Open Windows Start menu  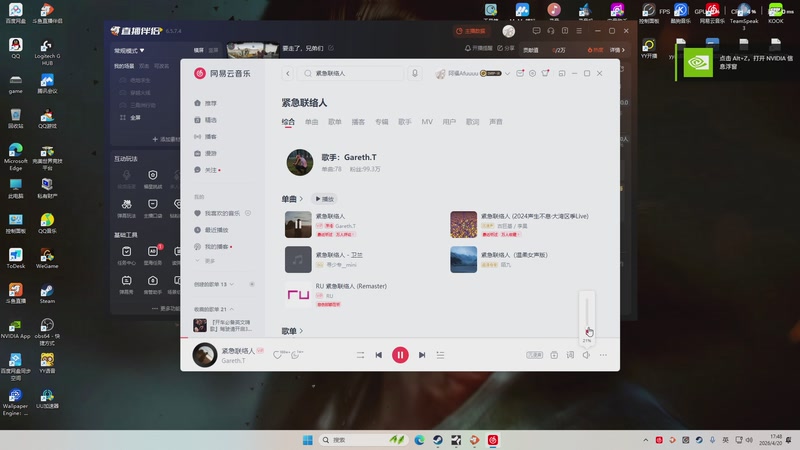pos(308,440)
